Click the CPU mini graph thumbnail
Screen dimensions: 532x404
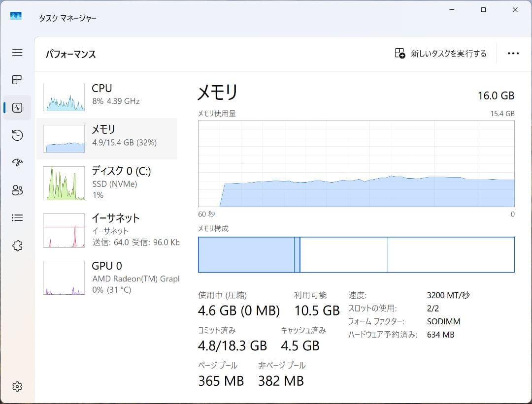click(64, 96)
